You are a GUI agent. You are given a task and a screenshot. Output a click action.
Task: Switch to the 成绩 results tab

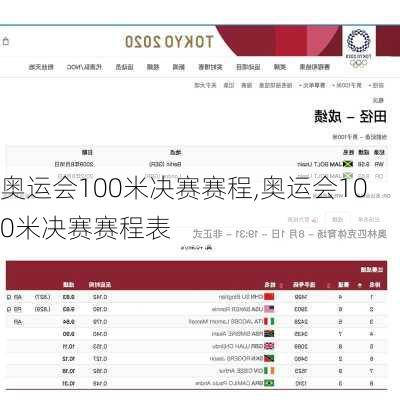[x=337, y=219]
